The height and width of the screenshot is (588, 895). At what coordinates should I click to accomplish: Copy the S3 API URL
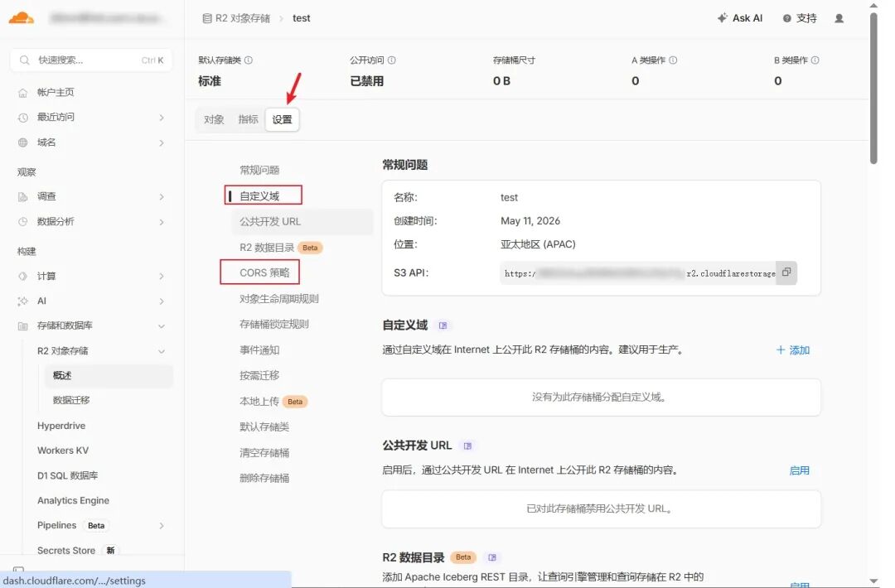tap(786, 272)
